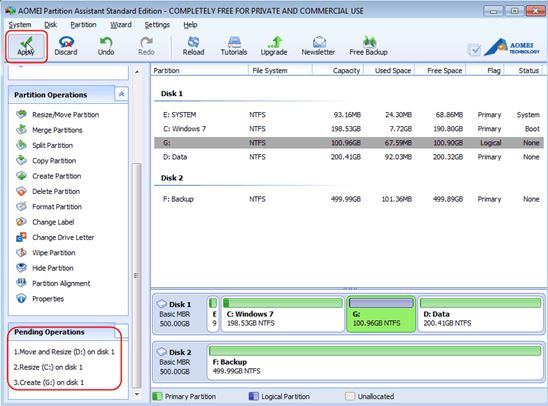Click the Upgrade toolbar icon
548x406 pixels.
[x=274, y=46]
